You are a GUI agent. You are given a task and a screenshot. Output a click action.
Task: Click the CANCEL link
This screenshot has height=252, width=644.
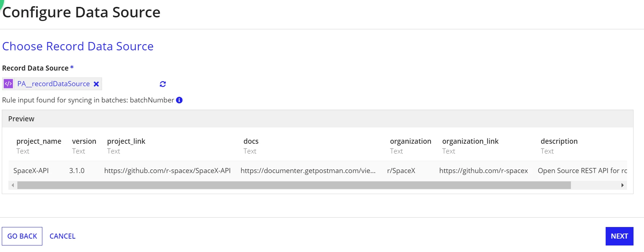click(x=63, y=236)
